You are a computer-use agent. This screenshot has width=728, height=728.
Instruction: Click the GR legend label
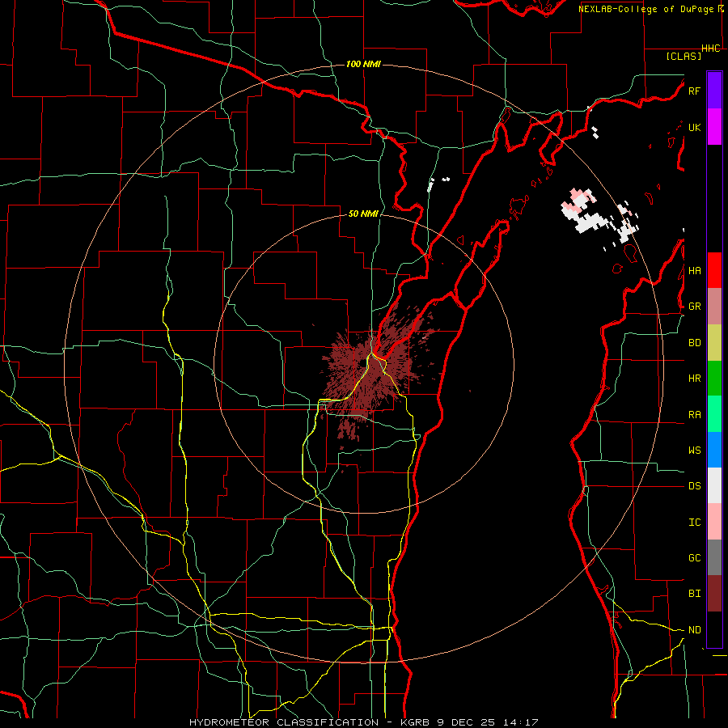[x=694, y=307]
